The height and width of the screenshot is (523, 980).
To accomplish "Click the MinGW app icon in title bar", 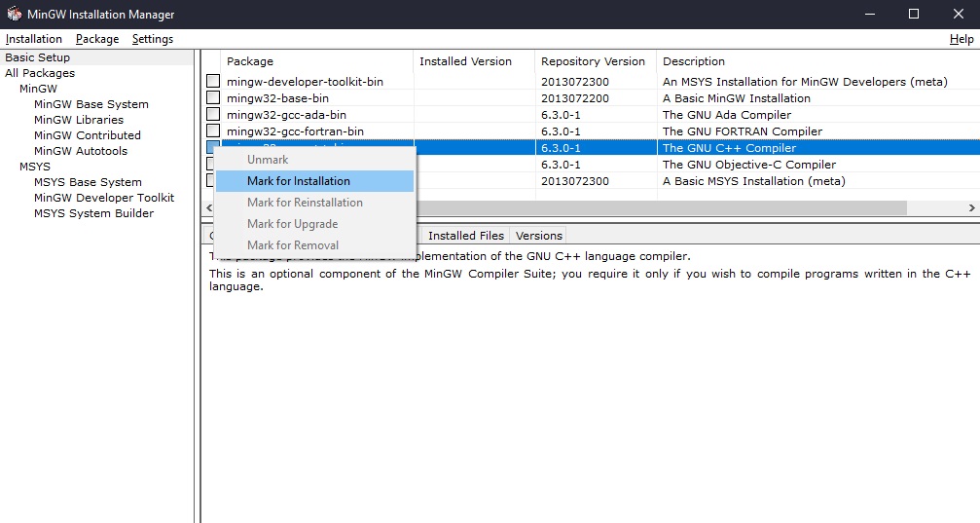I will [x=14, y=14].
